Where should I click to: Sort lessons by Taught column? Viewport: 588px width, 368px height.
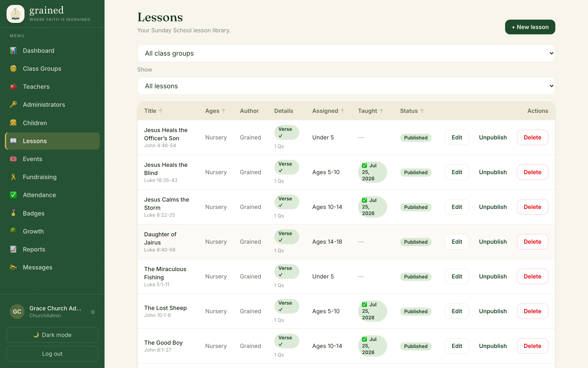click(371, 111)
